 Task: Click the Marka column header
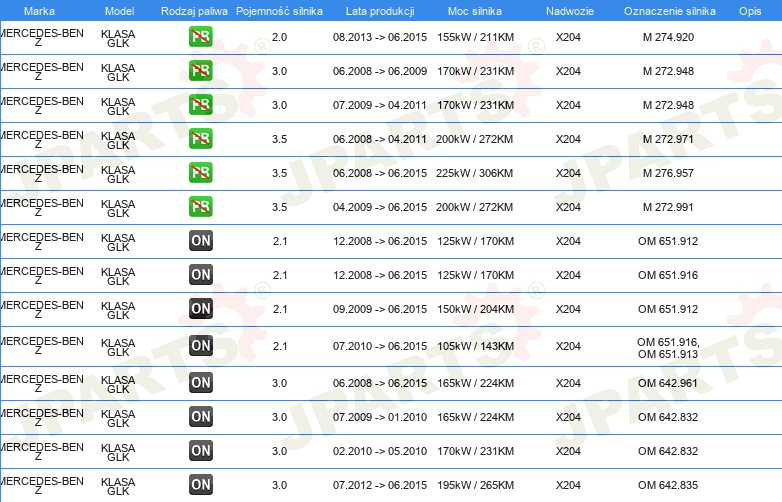pyautogui.click(x=39, y=11)
